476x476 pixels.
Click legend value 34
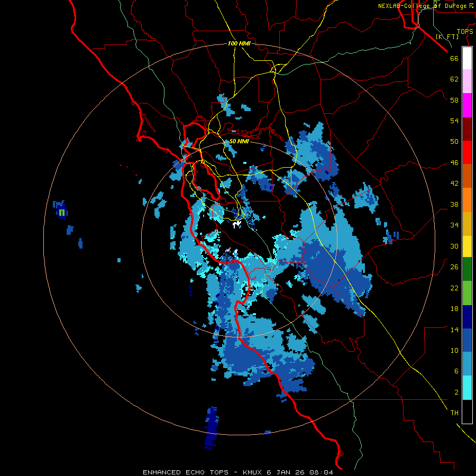coord(454,225)
